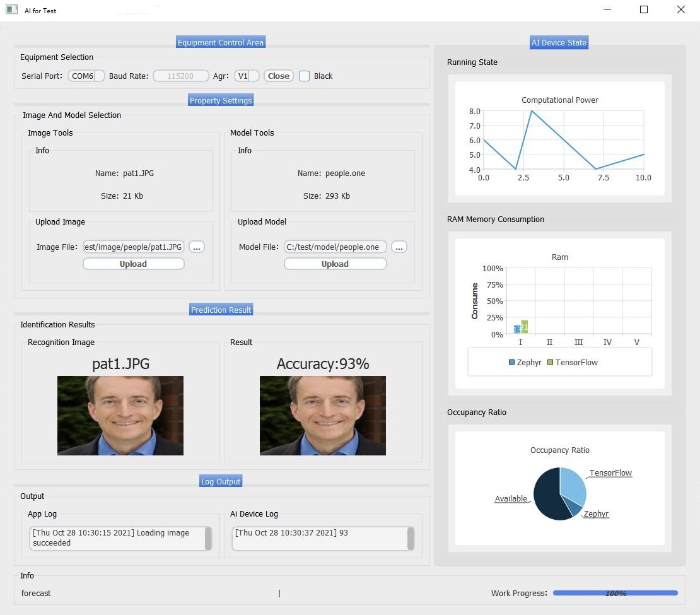
Task: Click the AI Device State header
Action: point(559,42)
